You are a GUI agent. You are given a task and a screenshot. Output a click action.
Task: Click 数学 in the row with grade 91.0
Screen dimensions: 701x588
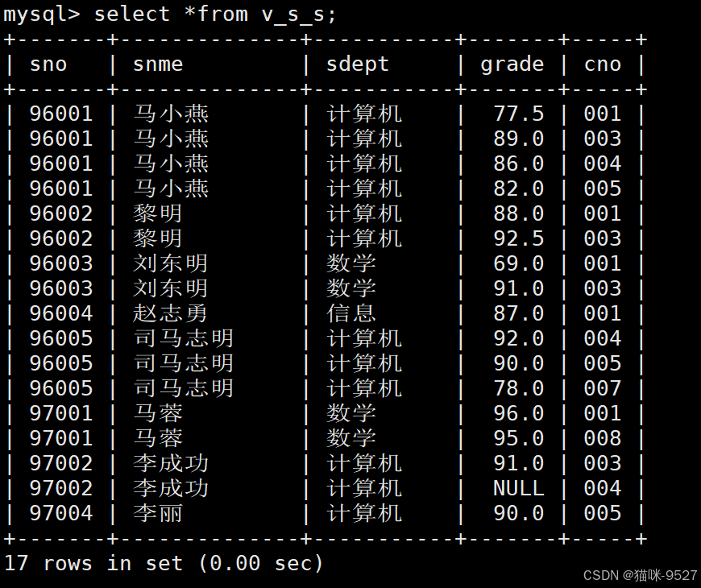(x=351, y=289)
